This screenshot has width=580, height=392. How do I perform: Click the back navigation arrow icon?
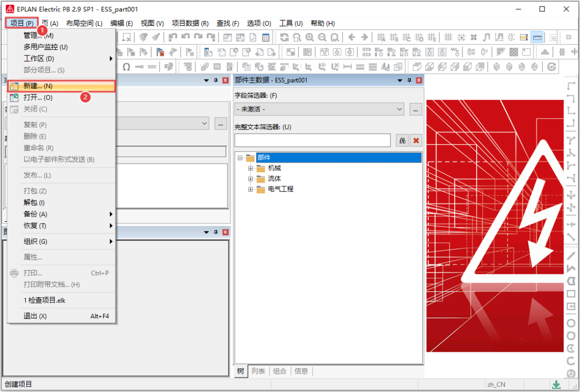click(352, 37)
